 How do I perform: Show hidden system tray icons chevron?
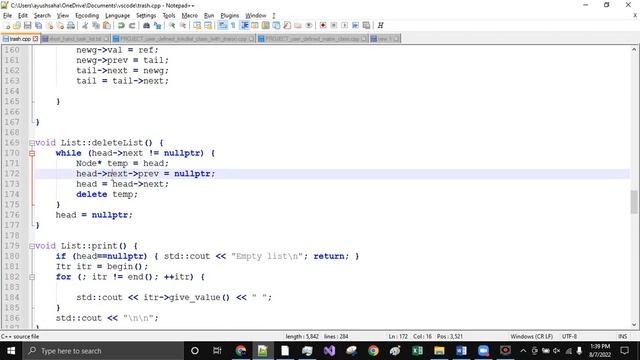(523, 351)
